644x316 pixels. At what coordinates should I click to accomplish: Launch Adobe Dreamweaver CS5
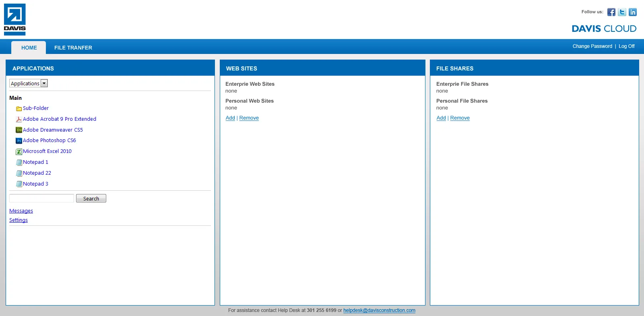pos(53,130)
